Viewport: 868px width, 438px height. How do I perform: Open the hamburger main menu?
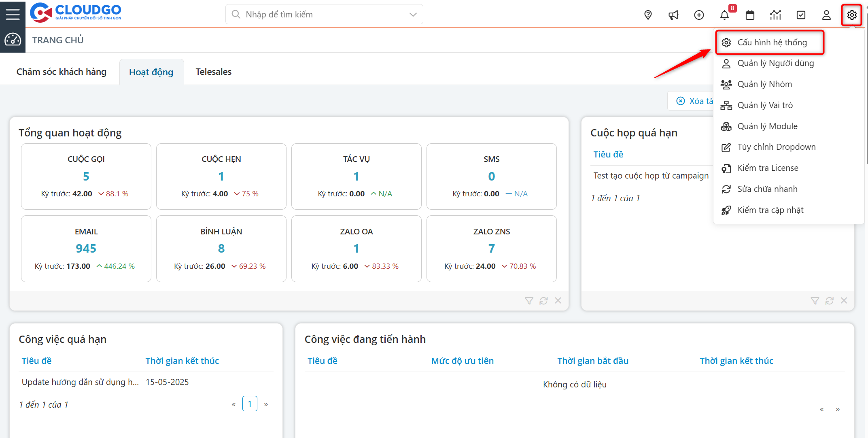point(13,15)
